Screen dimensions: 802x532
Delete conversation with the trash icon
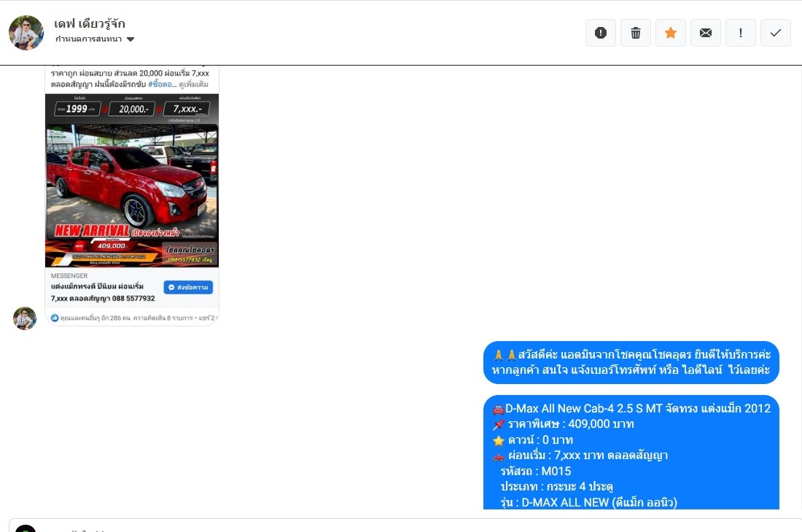pos(635,33)
